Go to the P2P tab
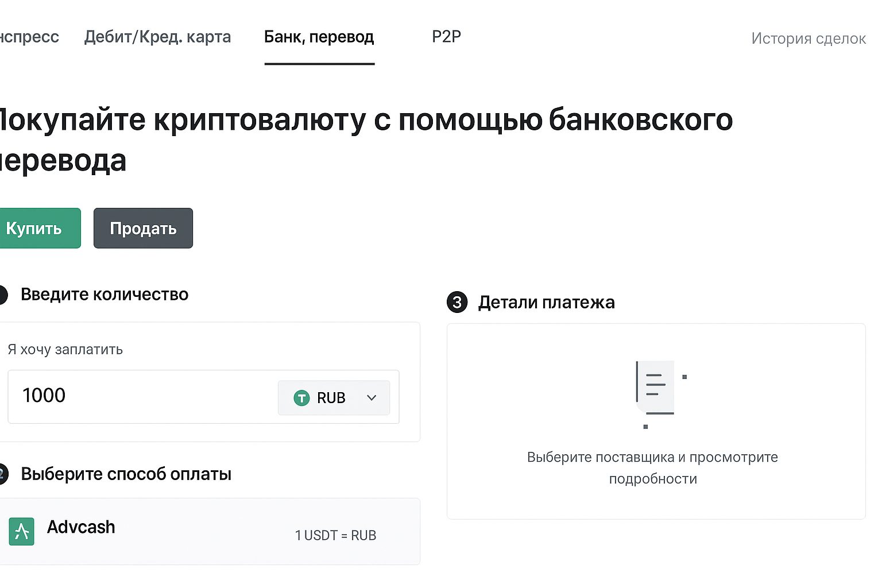This screenshot has height=588, width=882. click(x=446, y=37)
